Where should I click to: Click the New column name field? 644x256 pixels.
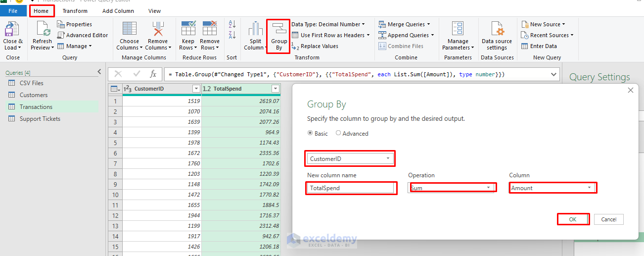click(350, 188)
